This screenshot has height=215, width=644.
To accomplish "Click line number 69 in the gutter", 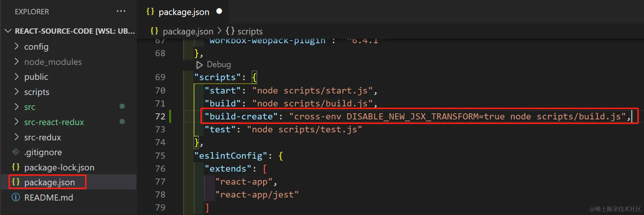I will click(160, 77).
